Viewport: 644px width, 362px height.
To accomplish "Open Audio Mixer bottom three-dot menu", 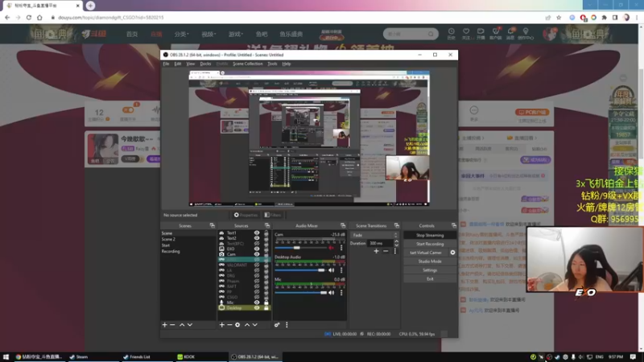I will coord(287,325).
